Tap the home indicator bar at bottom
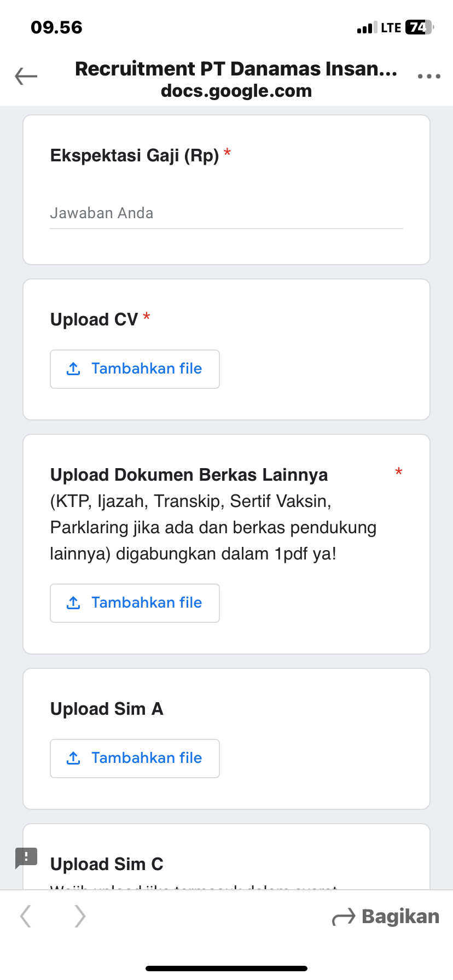This screenshot has height=980, width=453. pos(226,969)
